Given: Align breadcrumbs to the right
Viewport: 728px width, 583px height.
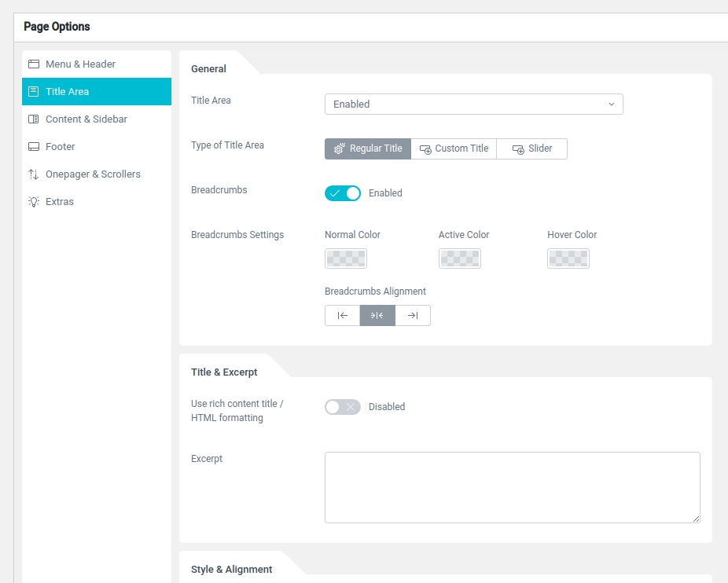Looking at the screenshot, I should click(x=413, y=315).
